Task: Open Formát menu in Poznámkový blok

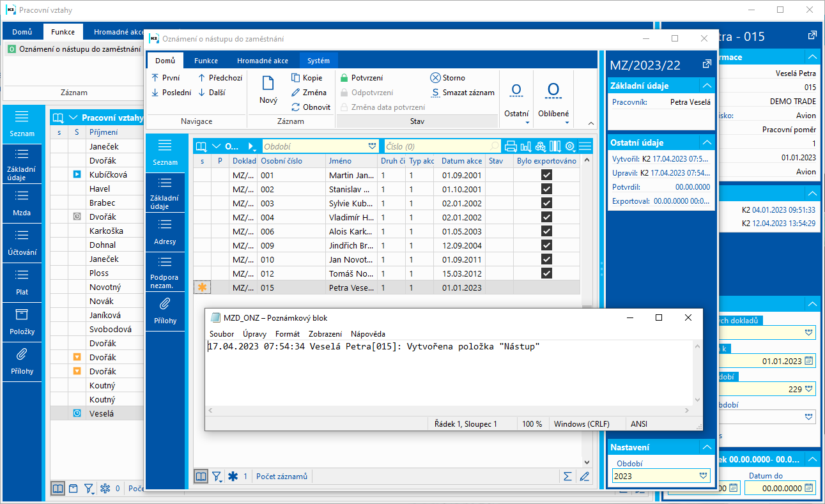Action: click(x=287, y=334)
